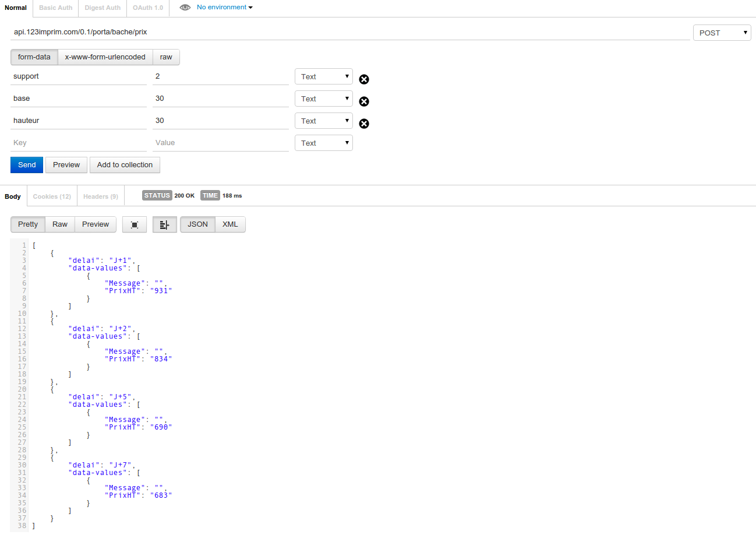Click the hauteur key field
The height and width of the screenshot is (538, 756).
[79, 121]
